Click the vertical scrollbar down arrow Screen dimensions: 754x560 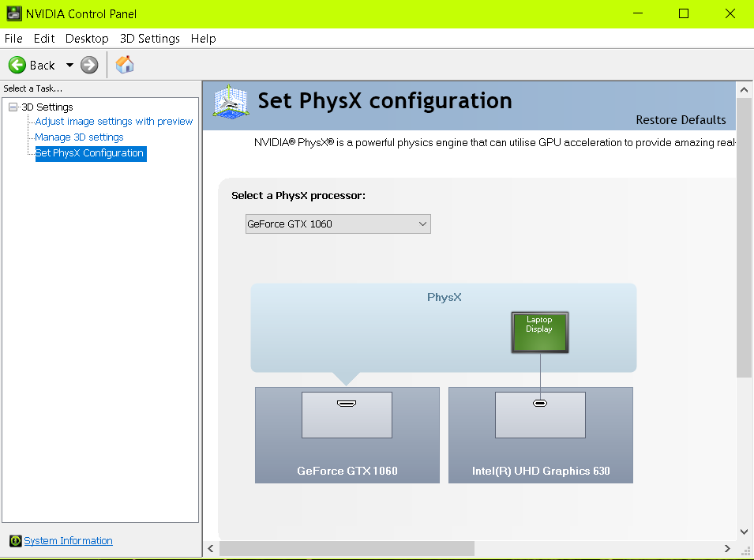[744, 532]
